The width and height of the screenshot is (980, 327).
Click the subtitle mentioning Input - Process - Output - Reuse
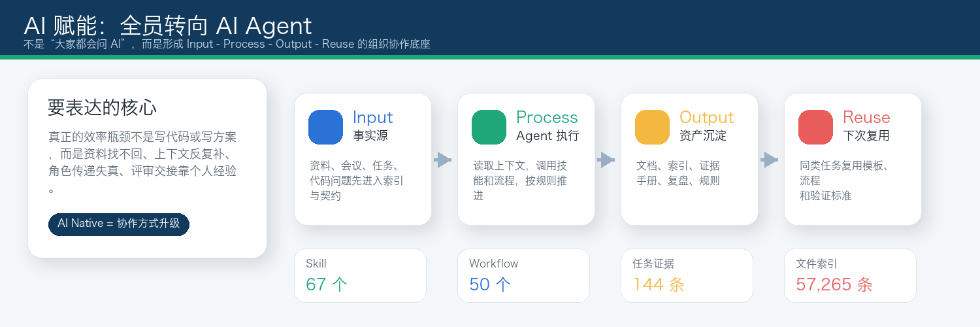coord(226,44)
